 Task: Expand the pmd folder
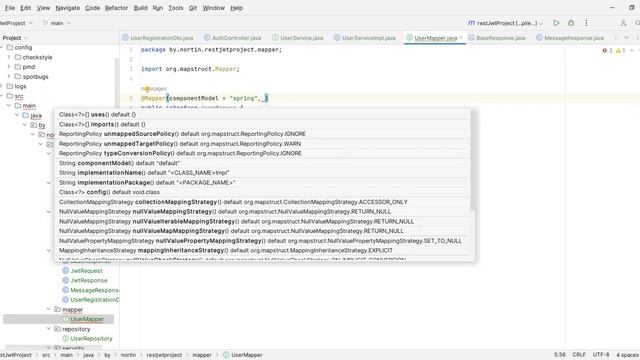click(9, 67)
